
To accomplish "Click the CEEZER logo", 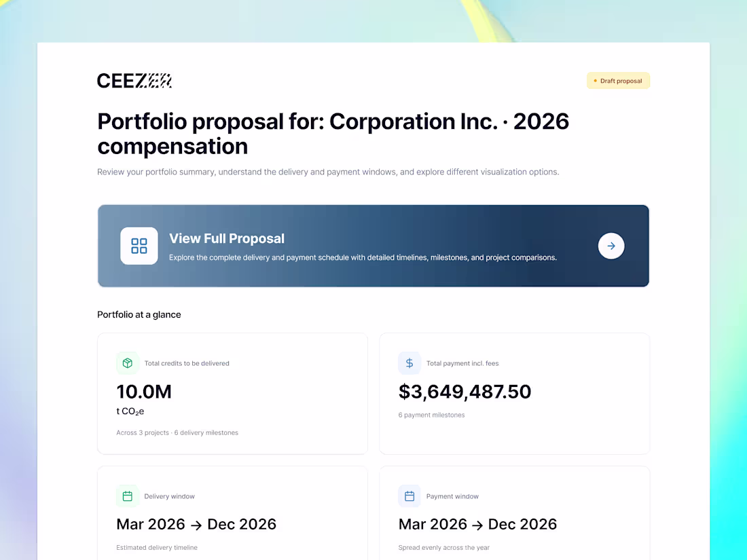I will click(x=134, y=81).
